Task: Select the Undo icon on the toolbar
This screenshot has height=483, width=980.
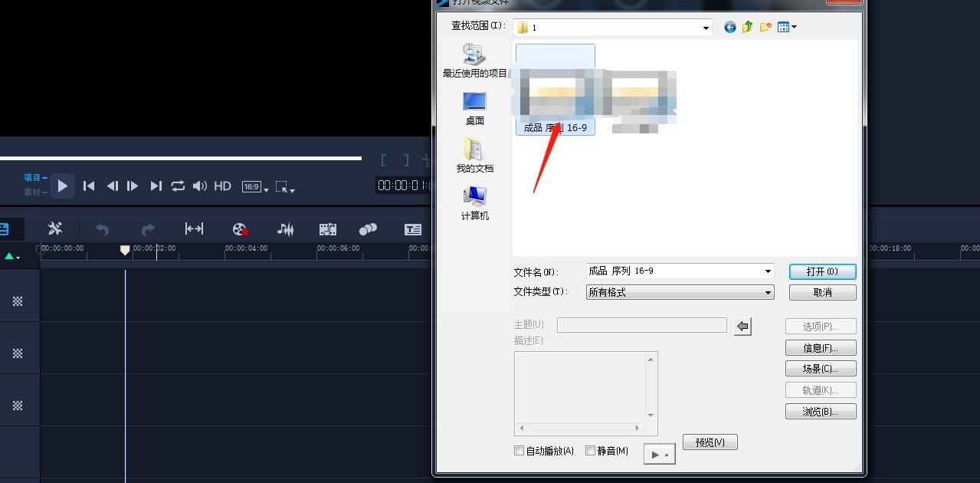Action: click(103, 228)
